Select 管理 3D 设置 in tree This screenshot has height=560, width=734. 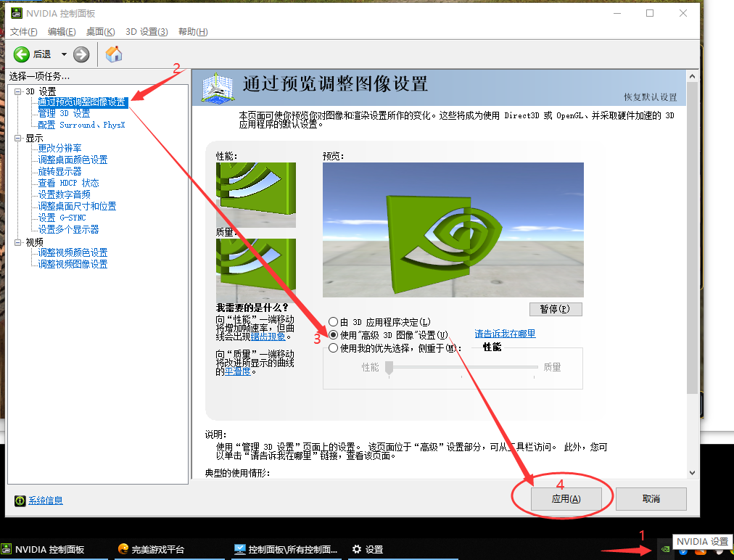pos(64,113)
